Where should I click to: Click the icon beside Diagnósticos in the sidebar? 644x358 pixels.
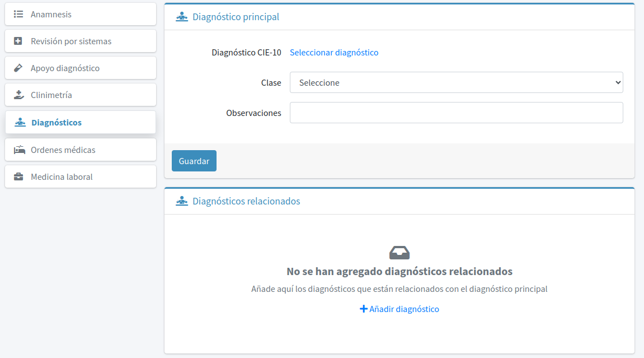[x=20, y=122]
